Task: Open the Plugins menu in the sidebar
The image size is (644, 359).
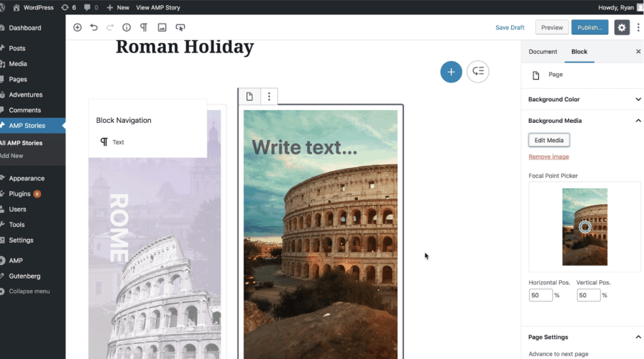Action: pos(20,194)
